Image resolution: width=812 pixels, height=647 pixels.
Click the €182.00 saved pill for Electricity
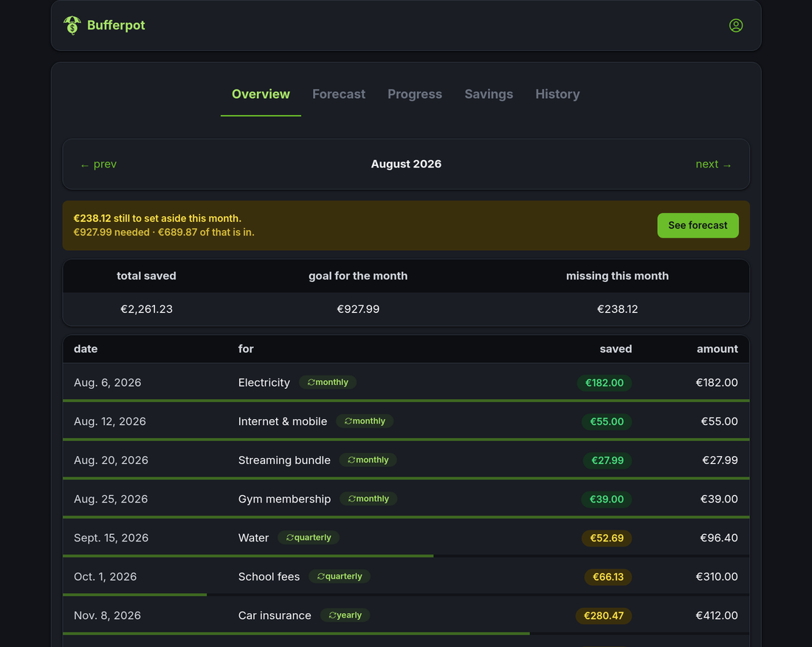pos(605,382)
